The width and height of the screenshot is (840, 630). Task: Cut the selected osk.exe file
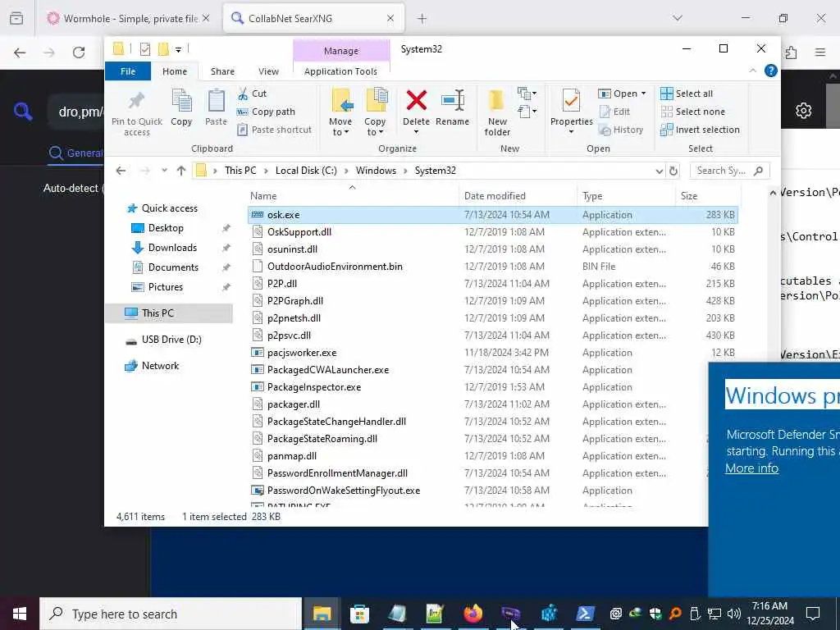[252, 94]
